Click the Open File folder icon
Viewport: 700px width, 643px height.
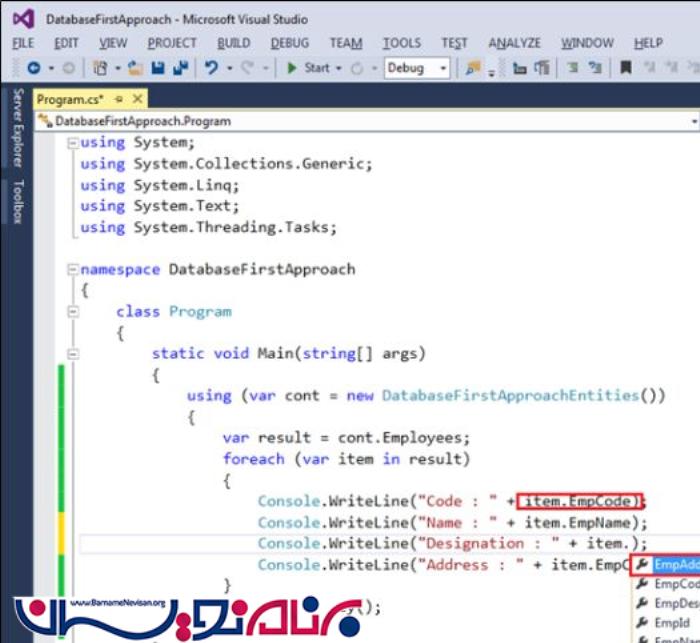pyautogui.click(x=134, y=68)
